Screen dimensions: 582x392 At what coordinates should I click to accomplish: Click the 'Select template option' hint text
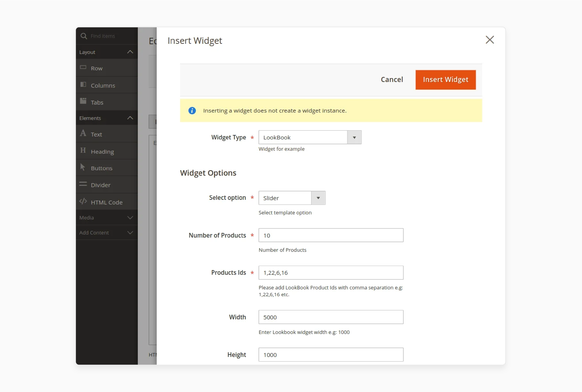285,213
